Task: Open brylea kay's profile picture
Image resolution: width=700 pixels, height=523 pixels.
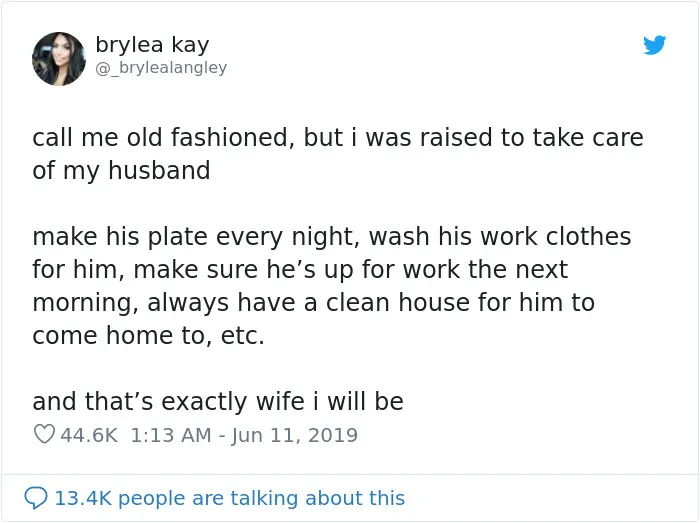Action: click(59, 58)
